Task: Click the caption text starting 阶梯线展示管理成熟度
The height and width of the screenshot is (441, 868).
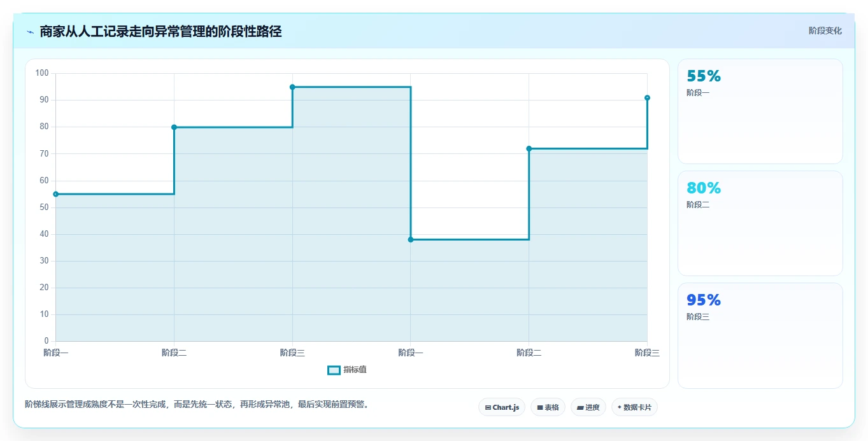Action: coord(197,405)
